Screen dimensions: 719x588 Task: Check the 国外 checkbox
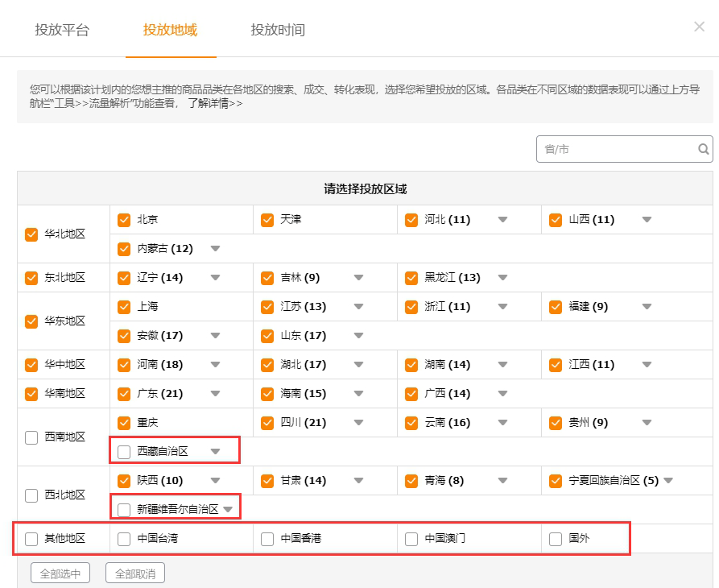point(556,539)
